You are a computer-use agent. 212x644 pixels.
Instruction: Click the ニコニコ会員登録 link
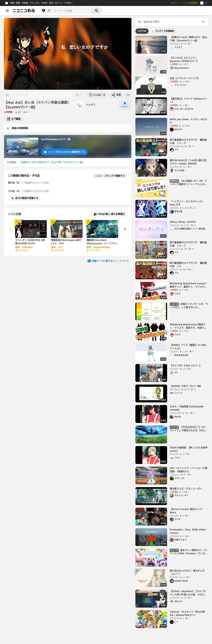[189, 3]
